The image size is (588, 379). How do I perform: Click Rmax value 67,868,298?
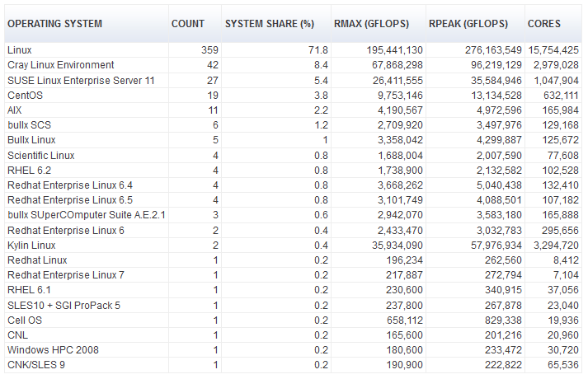point(397,65)
